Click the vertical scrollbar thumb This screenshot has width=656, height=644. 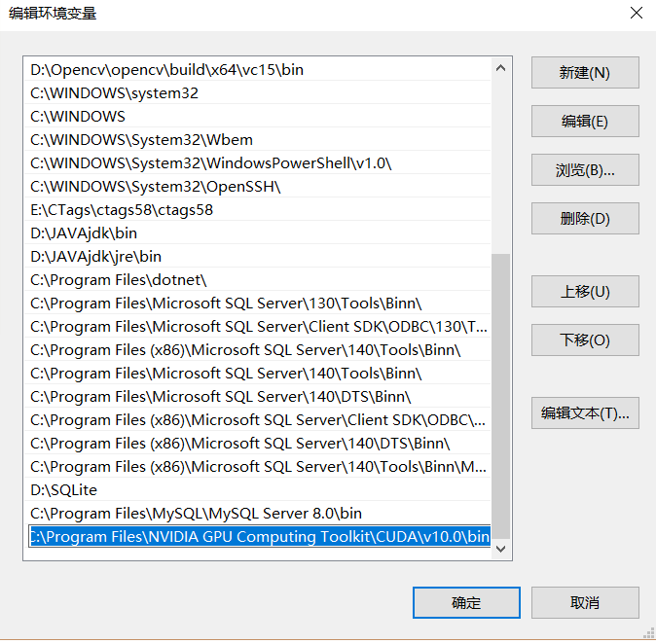pyautogui.click(x=500, y=396)
